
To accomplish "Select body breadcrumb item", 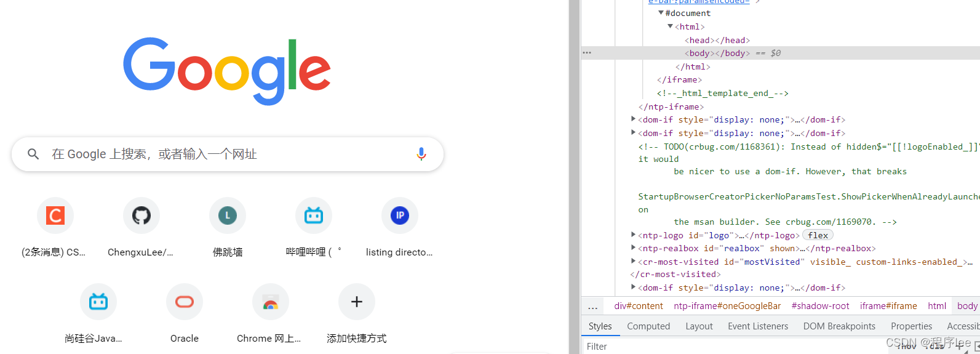I will point(966,306).
